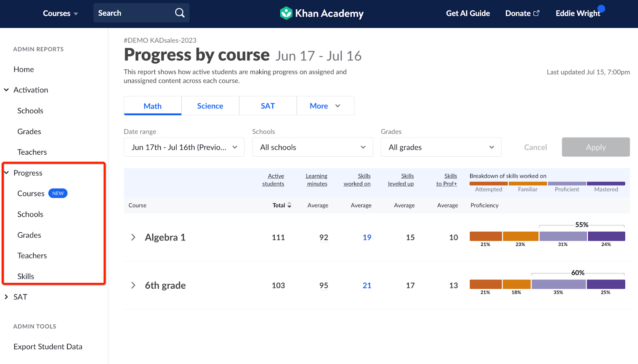Open Courses under Progress
This screenshot has height=364, width=638.
click(31, 193)
